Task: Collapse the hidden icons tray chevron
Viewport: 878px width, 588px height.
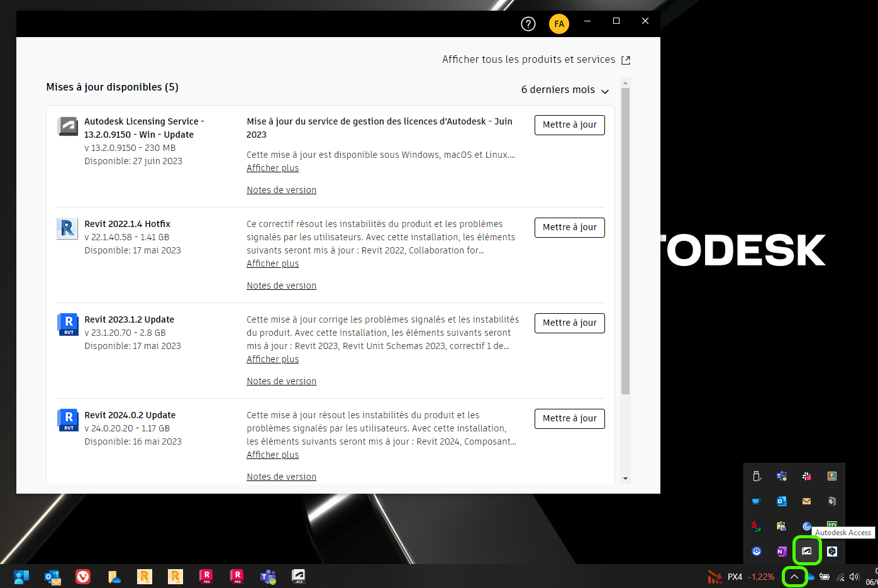Action: pyautogui.click(x=794, y=577)
